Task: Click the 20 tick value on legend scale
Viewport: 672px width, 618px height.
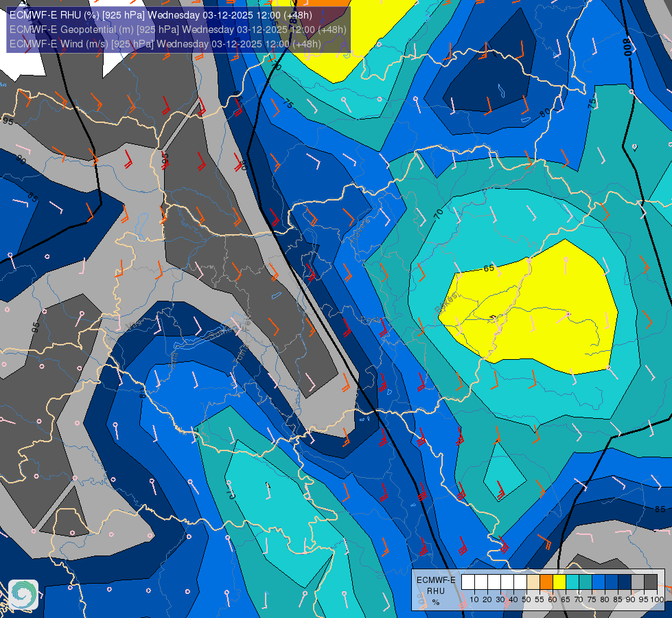Action: [487, 599]
